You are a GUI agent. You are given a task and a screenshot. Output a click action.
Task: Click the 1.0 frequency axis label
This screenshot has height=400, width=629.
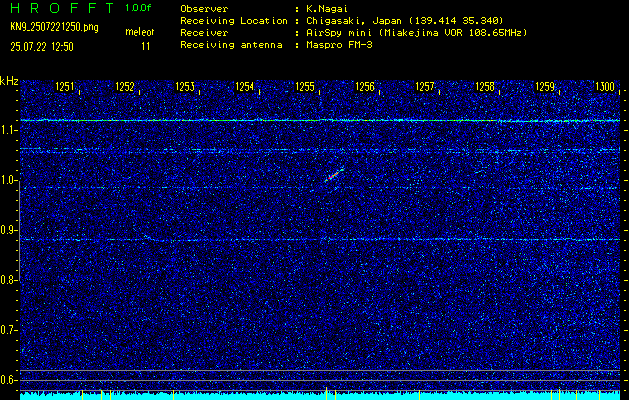point(8,180)
